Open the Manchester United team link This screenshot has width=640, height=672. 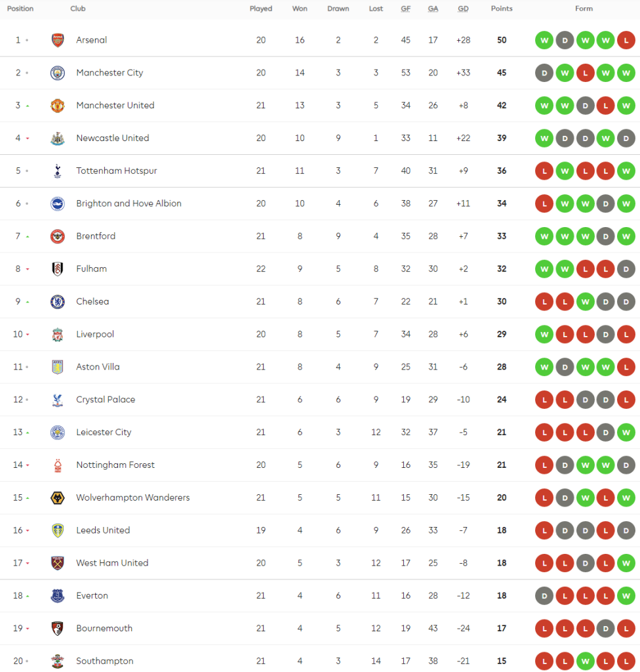pos(115,106)
